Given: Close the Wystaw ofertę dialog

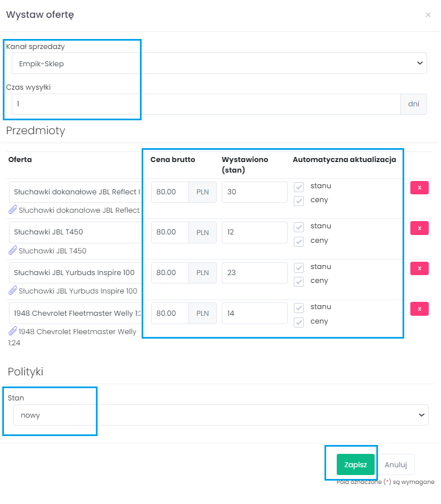Looking at the screenshot, I should click(428, 15).
